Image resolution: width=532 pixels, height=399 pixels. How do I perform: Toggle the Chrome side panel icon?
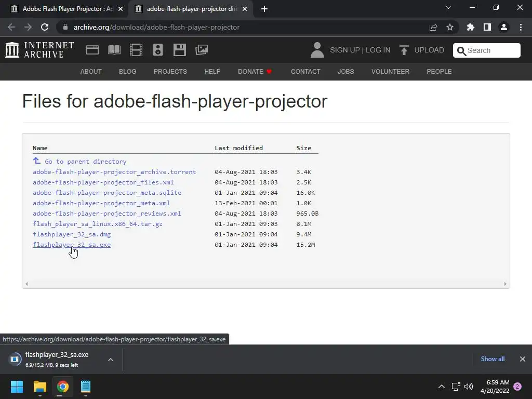pos(487,27)
